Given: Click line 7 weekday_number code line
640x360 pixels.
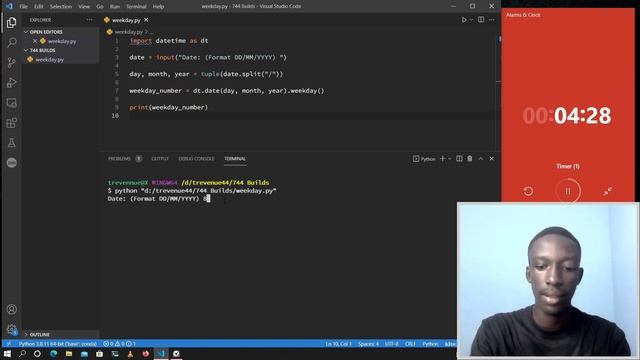Looking at the screenshot, I should (x=227, y=91).
